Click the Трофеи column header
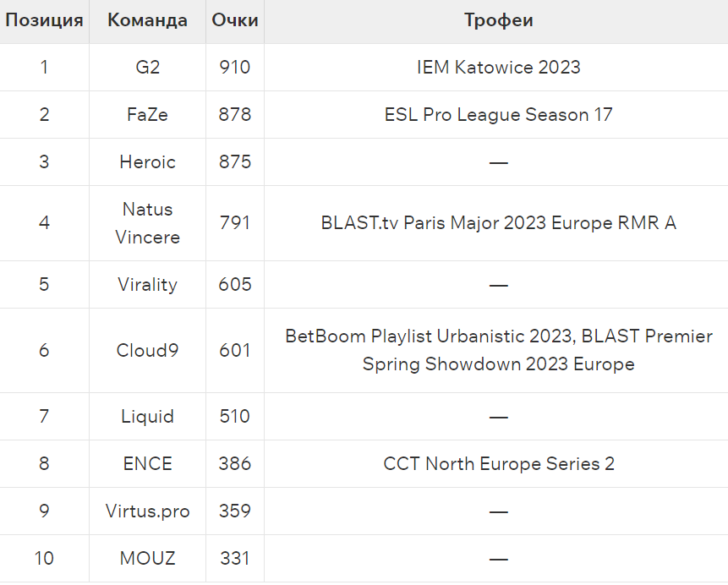Viewport: 728px width, 585px height. (x=498, y=20)
